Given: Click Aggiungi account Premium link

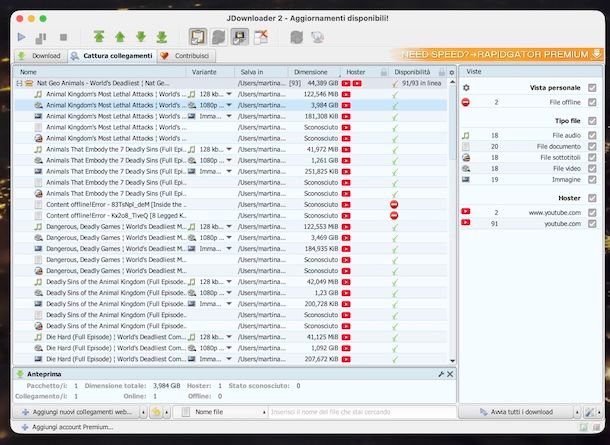Looking at the screenshot, I should pyautogui.click(x=67, y=427).
